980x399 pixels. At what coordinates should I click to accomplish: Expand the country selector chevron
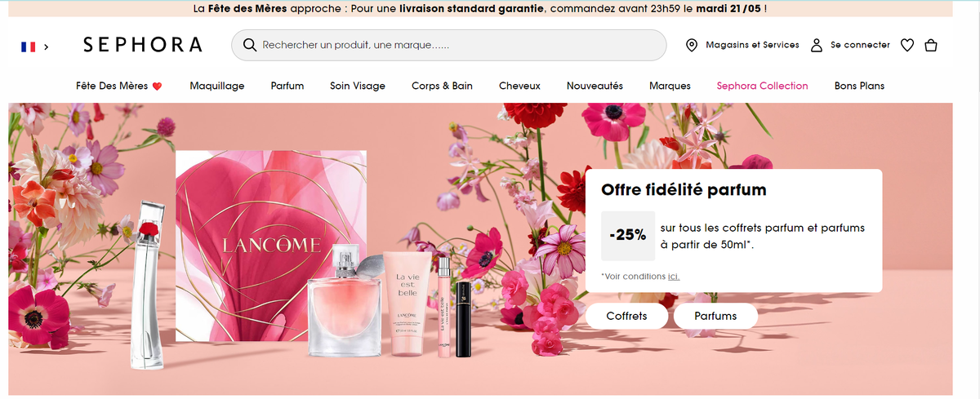[47, 47]
